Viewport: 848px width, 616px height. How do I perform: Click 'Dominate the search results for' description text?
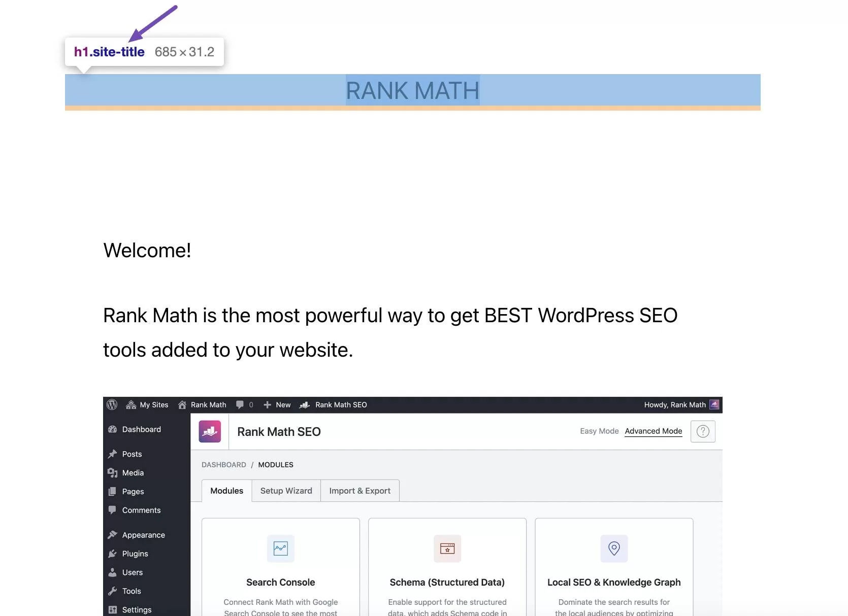click(614, 602)
